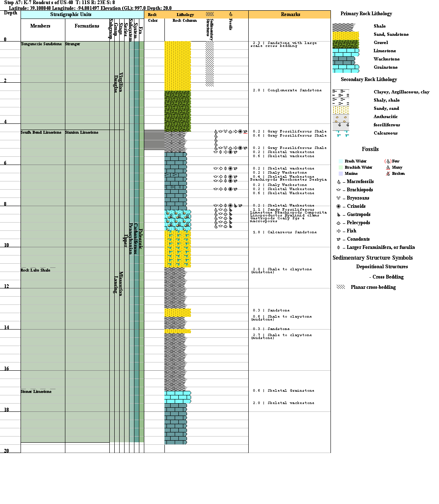Select the Members column heading
The image size is (439, 504).
pos(40,26)
